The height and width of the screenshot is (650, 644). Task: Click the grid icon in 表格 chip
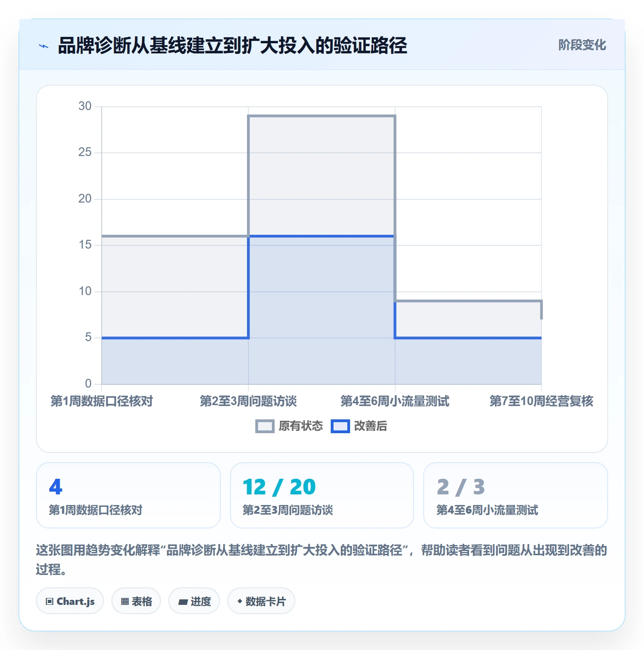click(125, 602)
